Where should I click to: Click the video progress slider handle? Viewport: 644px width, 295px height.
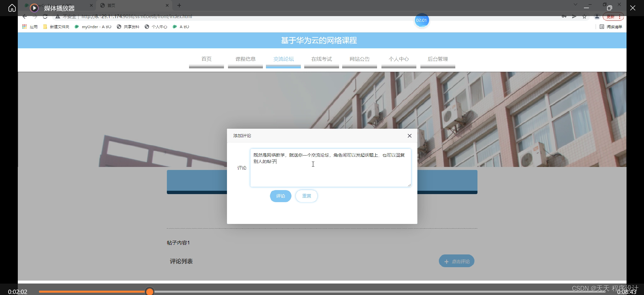(x=150, y=292)
